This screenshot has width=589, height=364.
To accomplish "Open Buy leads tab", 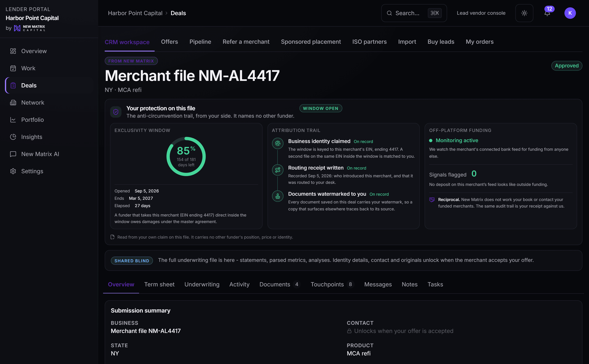I will point(441,42).
